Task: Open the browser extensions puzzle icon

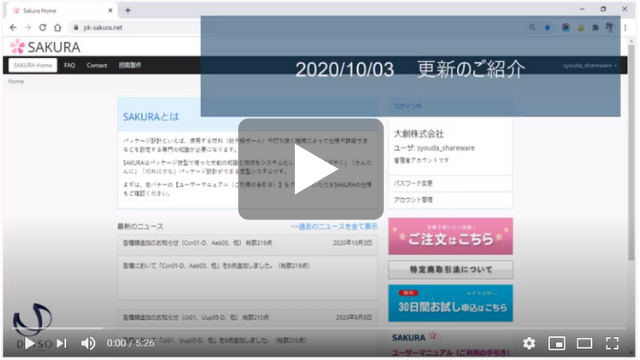Action: pos(595,27)
